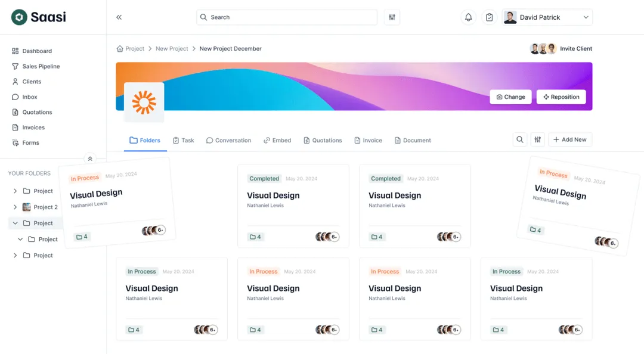
Task: Click the Add New button
Action: click(569, 139)
